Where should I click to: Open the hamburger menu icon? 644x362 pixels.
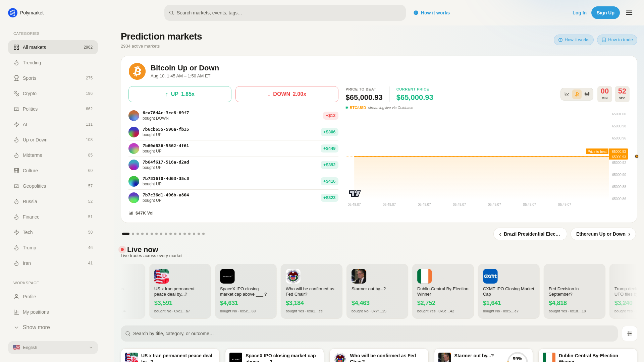(x=629, y=13)
